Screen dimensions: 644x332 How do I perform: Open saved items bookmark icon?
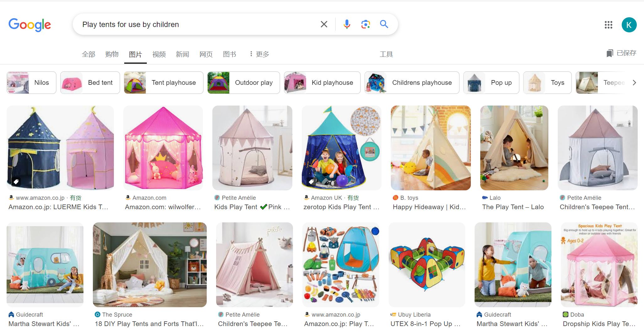point(609,53)
